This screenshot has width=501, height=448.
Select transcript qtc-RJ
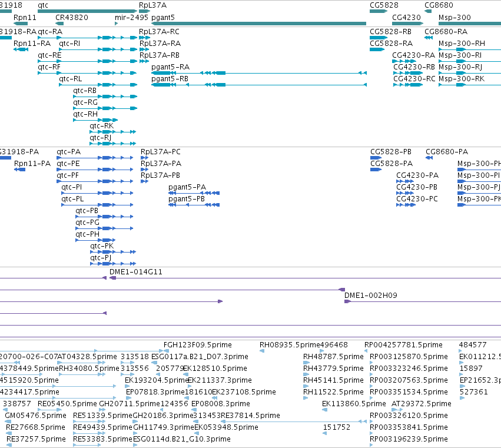[113, 144]
